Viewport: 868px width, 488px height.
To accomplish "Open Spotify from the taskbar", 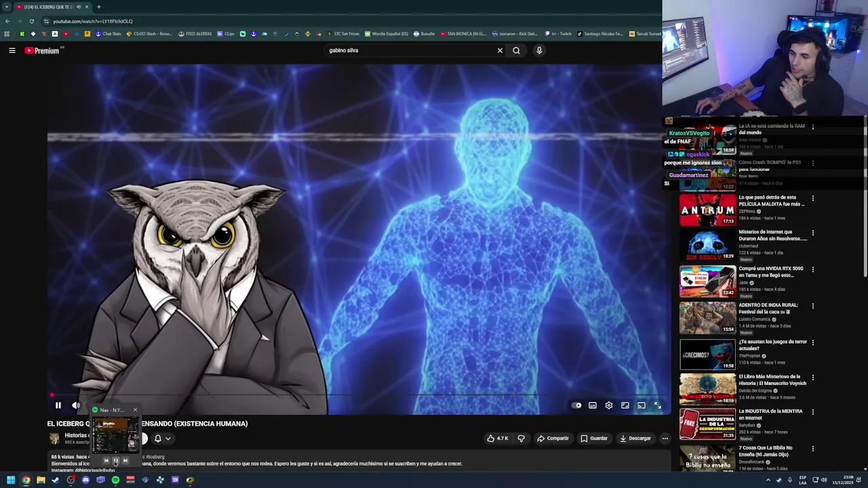I will [x=115, y=480].
